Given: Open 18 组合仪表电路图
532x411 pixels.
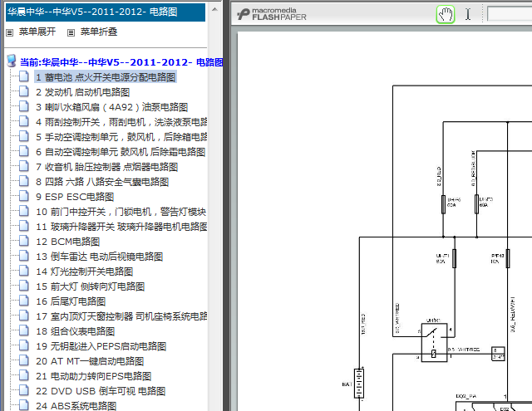Looking at the screenshot, I should (x=76, y=331).
